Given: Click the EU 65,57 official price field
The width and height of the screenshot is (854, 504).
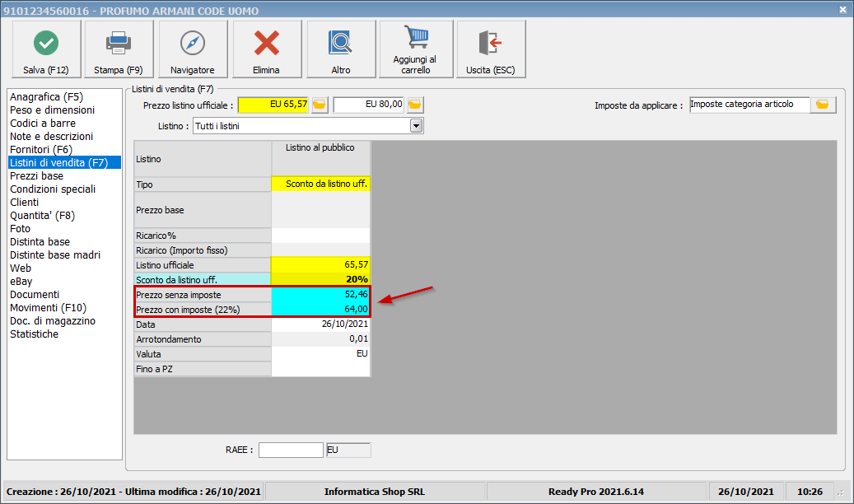Looking at the screenshot, I should pyautogui.click(x=273, y=105).
